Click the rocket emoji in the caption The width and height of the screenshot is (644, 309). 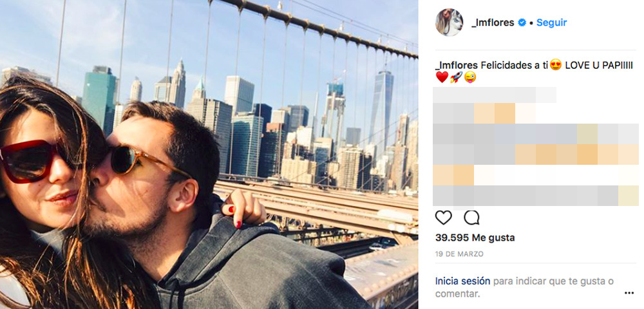[x=456, y=77]
